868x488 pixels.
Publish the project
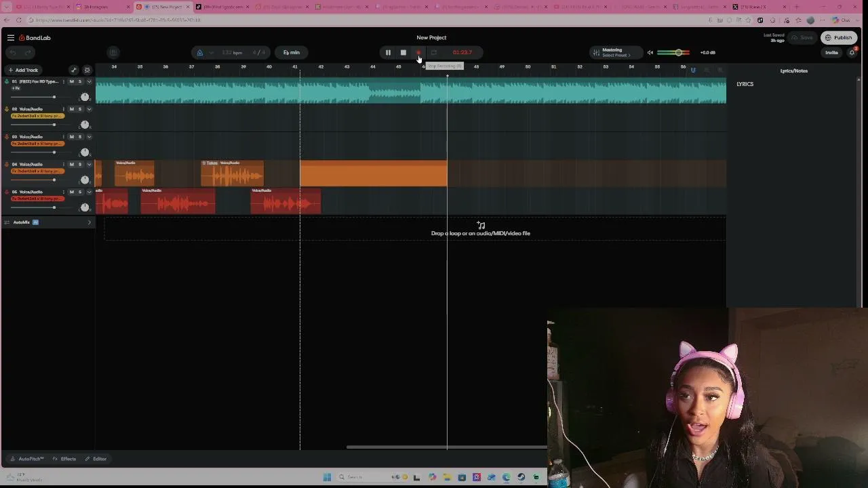(839, 38)
